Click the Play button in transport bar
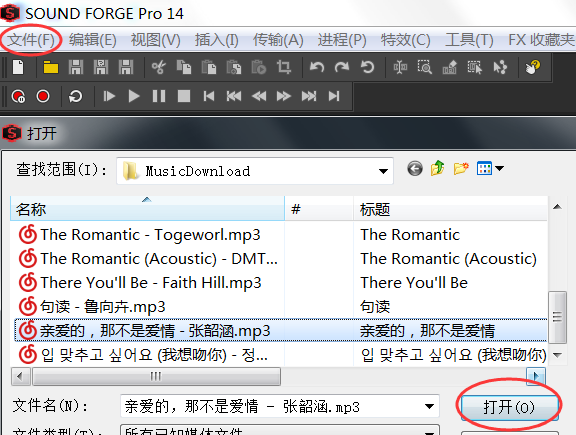 (x=134, y=96)
